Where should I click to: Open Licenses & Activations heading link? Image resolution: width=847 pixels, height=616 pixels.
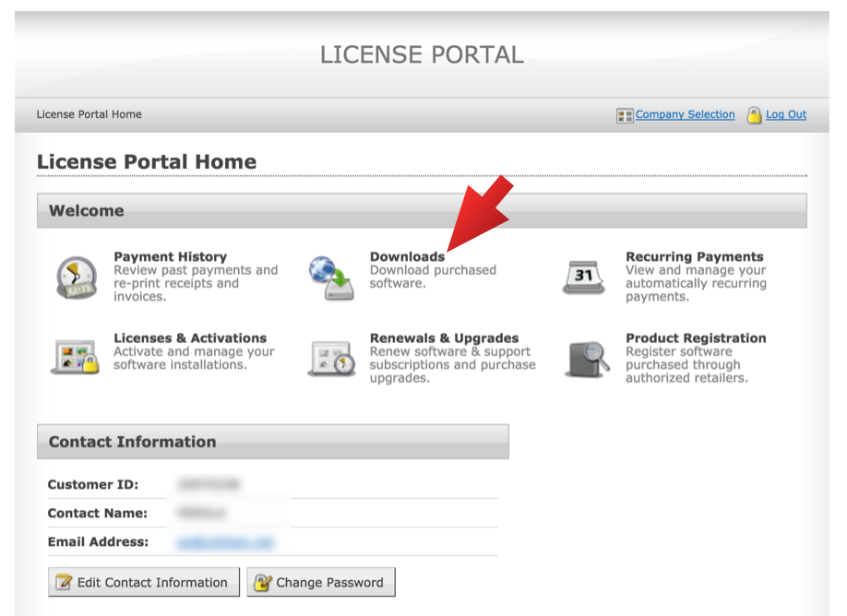coord(189,338)
